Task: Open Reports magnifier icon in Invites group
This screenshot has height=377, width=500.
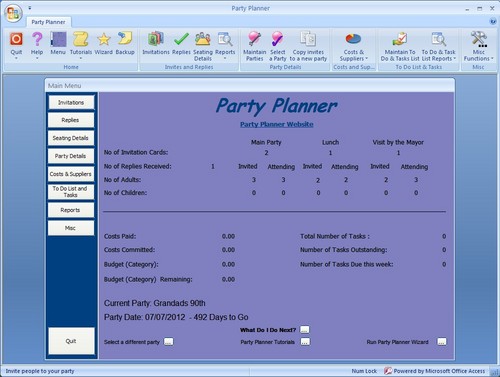Action: [225, 39]
